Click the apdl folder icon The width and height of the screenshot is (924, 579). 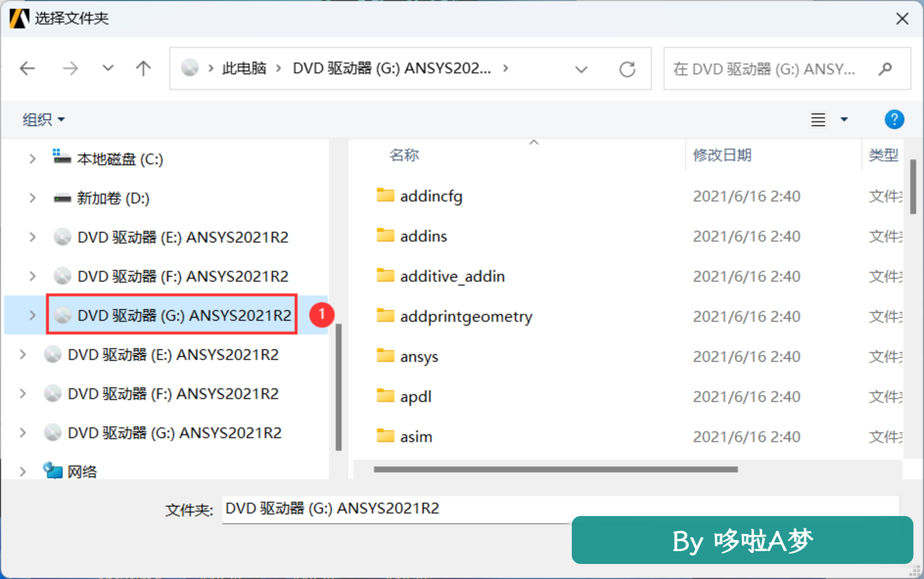[x=385, y=396]
